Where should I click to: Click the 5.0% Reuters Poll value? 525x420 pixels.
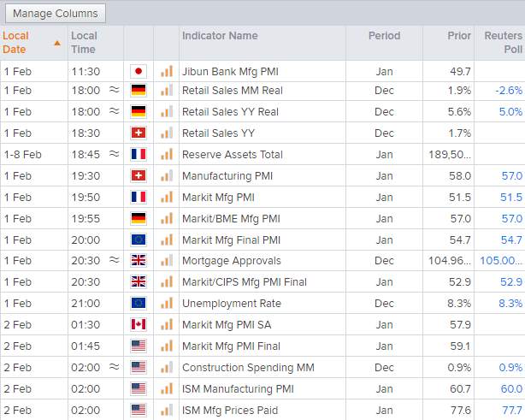510,111
